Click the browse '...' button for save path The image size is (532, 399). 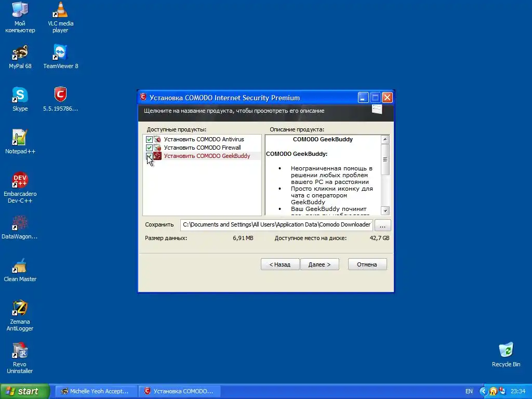tap(383, 225)
